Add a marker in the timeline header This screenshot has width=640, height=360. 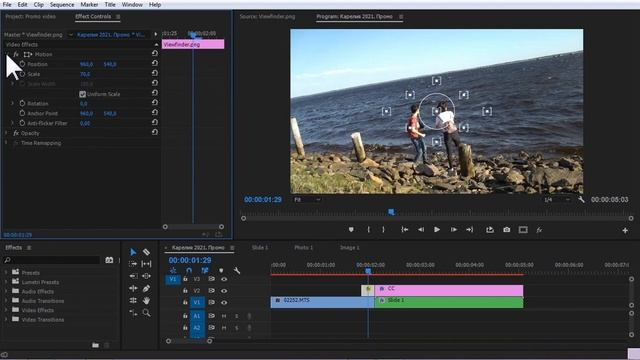[221, 271]
